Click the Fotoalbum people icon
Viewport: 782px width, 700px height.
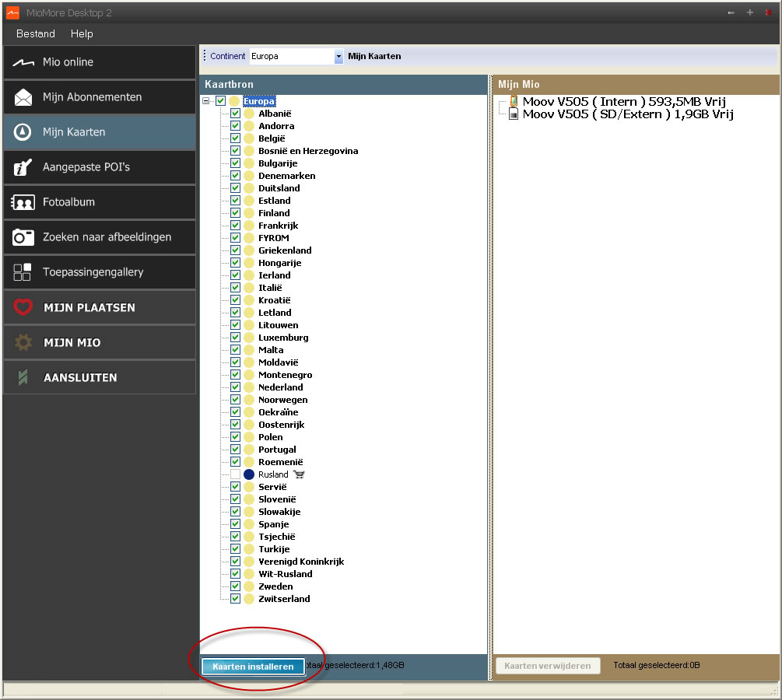(23, 202)
